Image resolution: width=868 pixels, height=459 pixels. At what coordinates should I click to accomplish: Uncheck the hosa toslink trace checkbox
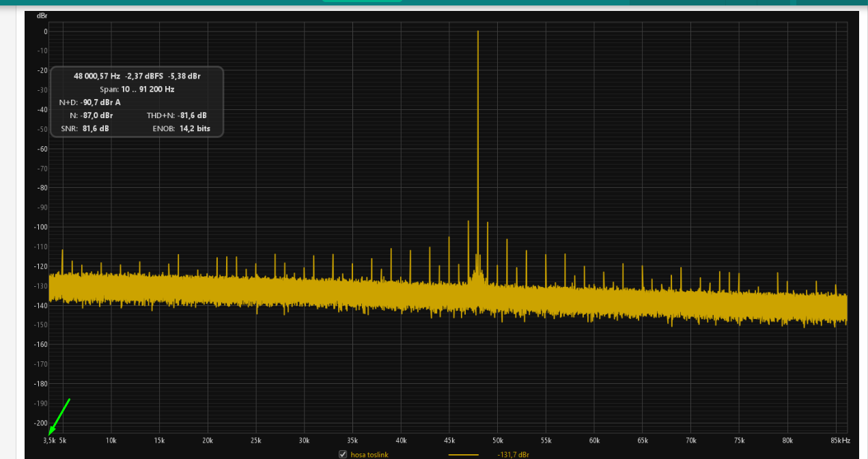click(x=344, y=454)
